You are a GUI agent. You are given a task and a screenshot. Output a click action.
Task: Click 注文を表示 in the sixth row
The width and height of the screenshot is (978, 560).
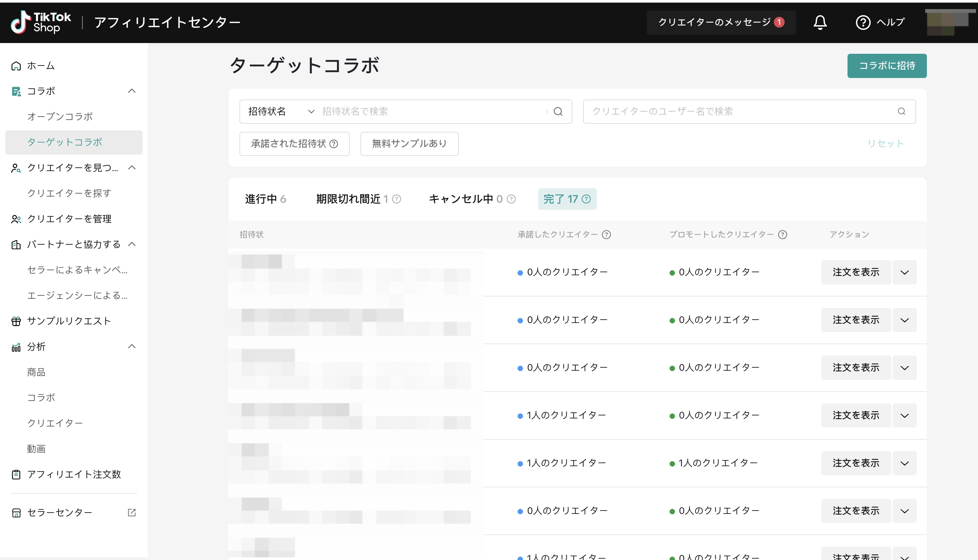coord(856,511)
